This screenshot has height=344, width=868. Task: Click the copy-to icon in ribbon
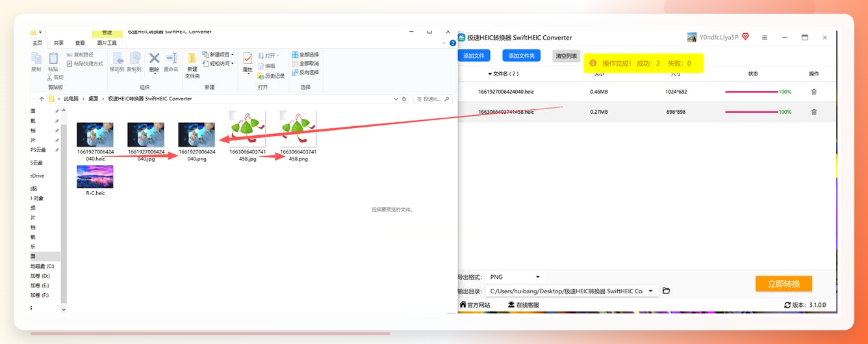pyautogui.click(x=134, y=59)
